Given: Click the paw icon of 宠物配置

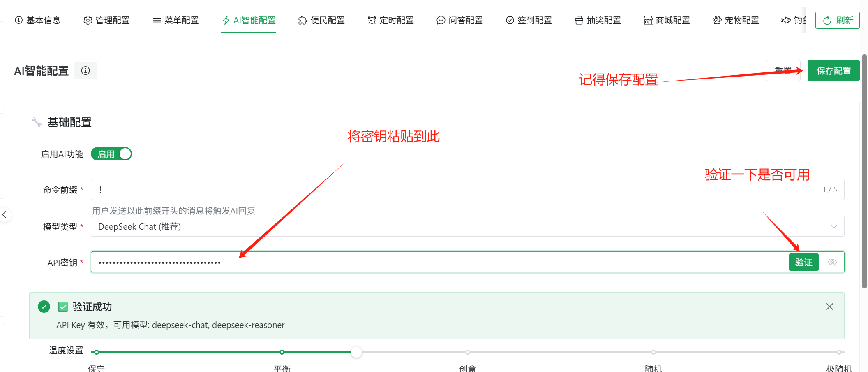Looking at the screenshot, I should (717, 20).
